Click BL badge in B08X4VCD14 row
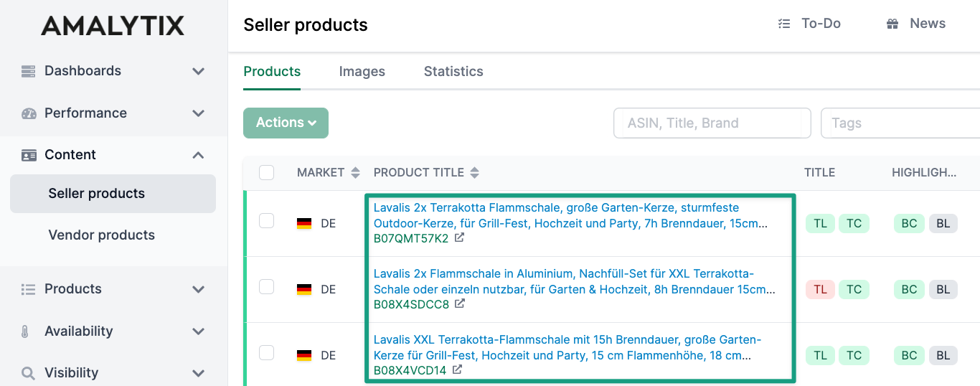 coord(943,356)
